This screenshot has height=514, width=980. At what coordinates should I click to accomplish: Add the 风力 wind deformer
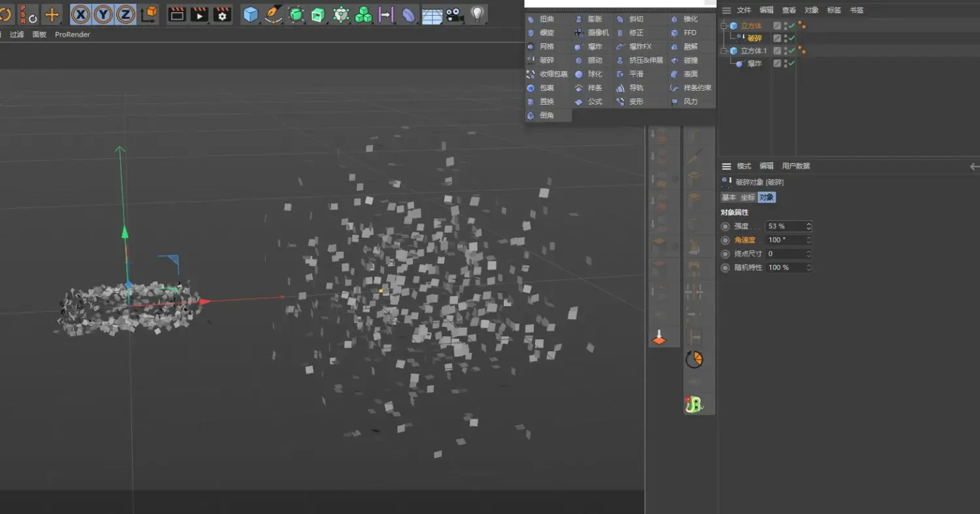690,101
